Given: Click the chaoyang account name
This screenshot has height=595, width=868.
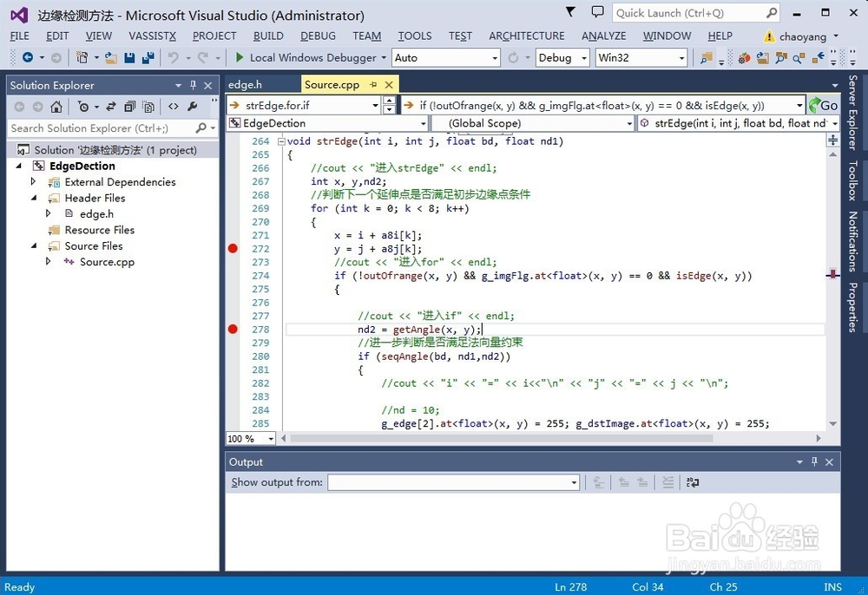Looking at the screenshot, I should [803, 36].
